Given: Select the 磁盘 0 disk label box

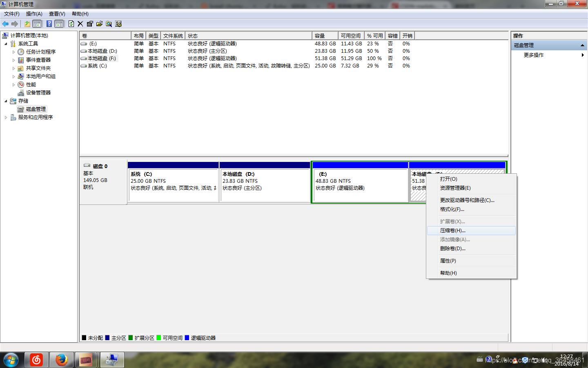Looking at the screenshot, I should pyautogui.click(x=103, y=182).
